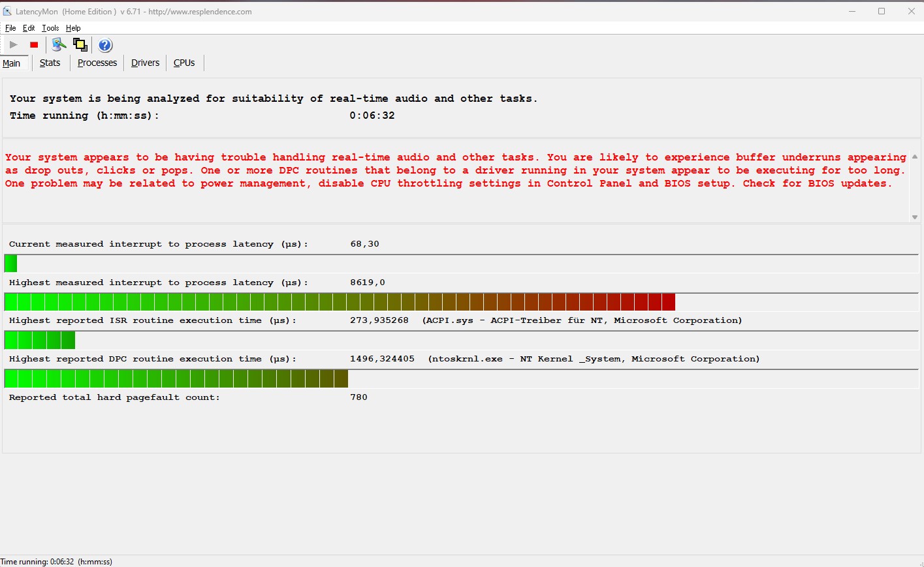This screenshot has width=924, height=567.
Task: Click the ntoskrnl.exe driver description text
Action: (x=594, y=359)
